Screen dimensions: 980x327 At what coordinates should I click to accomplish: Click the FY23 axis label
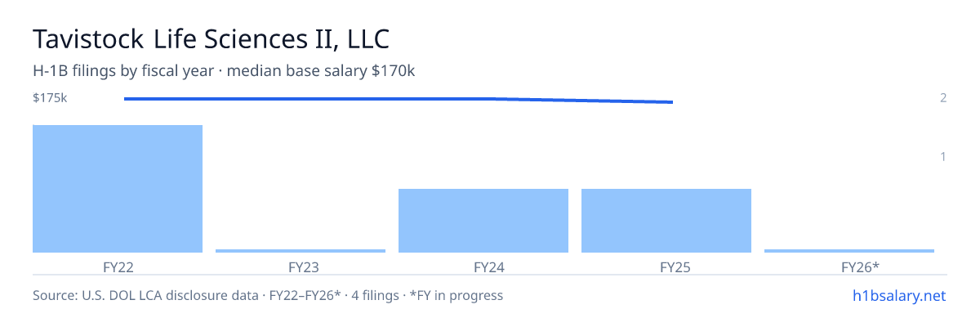(301, 267)
